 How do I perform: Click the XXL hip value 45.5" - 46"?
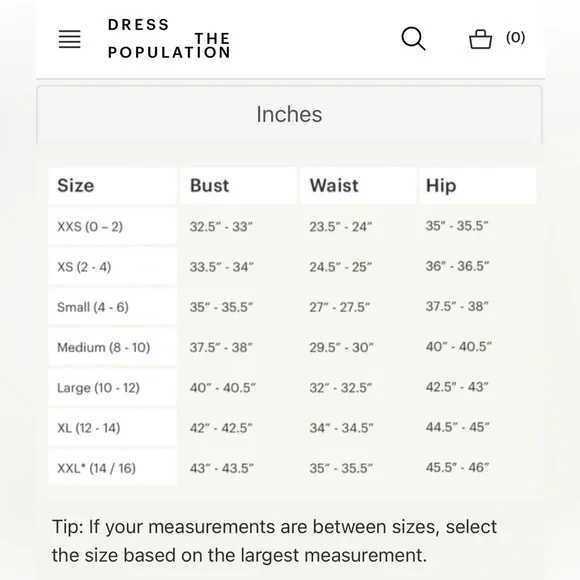pos(458,468)
